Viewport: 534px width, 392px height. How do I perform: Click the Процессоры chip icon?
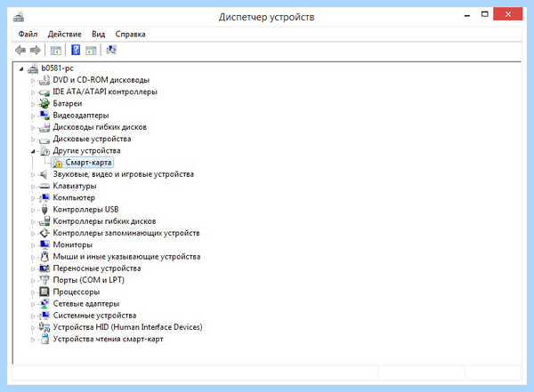tap(44, 292)
